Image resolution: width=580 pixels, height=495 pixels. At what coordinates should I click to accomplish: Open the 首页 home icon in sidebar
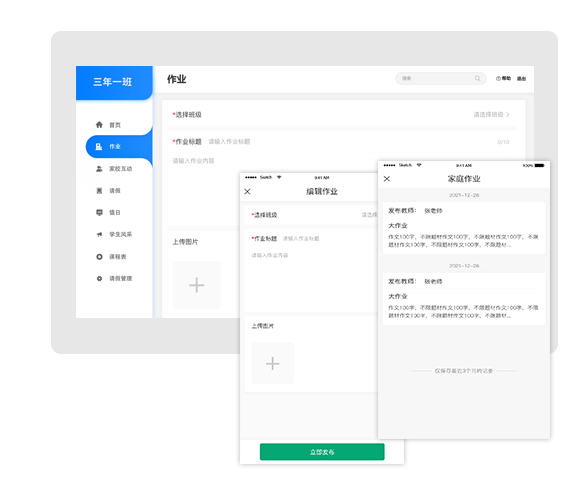pyautogui.click(x=99, y=125)
